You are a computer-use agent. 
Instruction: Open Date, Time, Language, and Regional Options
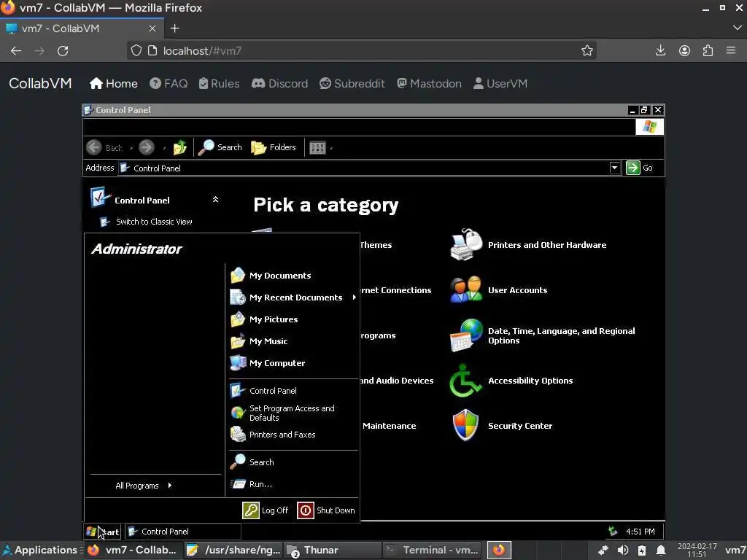(x=543, y=335)
